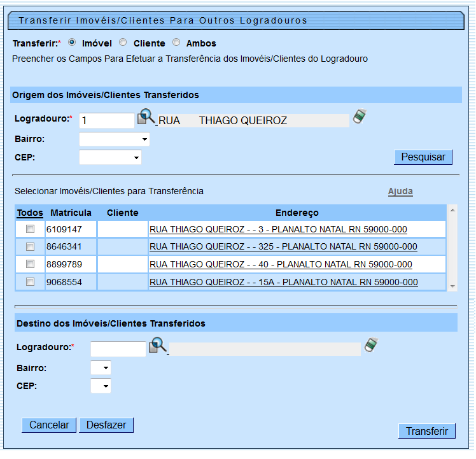Focus the destination Logradouro input field
The image size is (476, 459).
pos(118,349)
